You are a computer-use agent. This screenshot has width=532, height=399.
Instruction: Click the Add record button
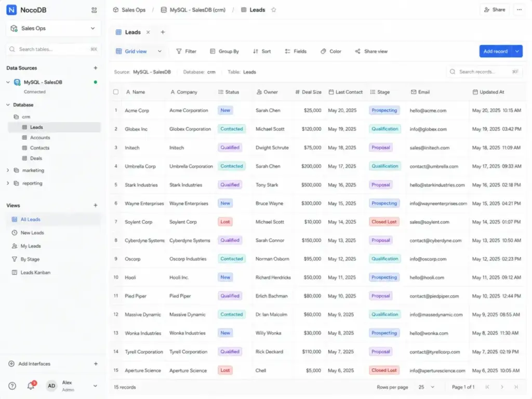pyautogui.click(x=495, y=51)
